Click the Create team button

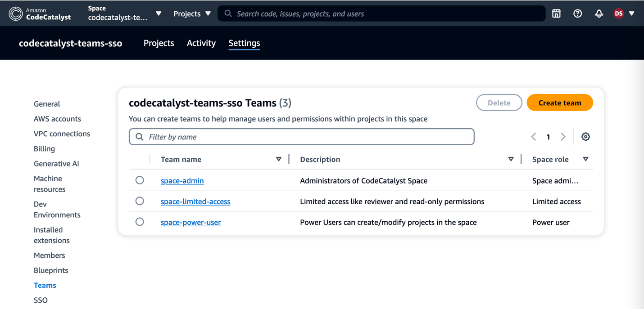pos(560,103)
